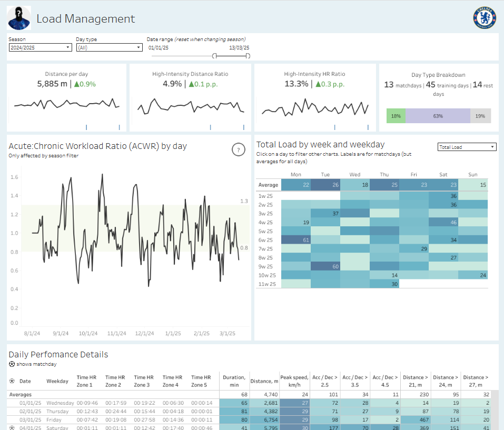Select the purple 63% training days segment
The height and width of the screenshot is (430, 504).
pyautogui.click(x=438, y=116)
